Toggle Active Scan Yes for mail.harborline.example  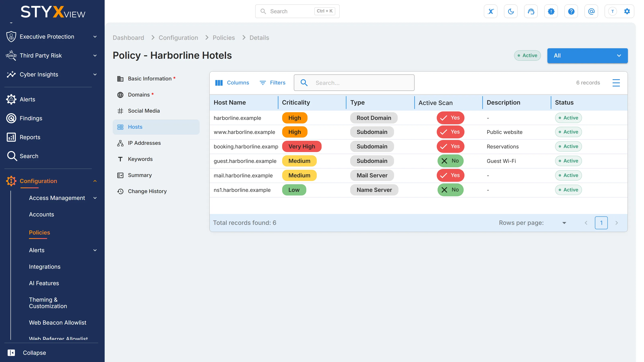pyautogui.click(x=450, y=175)
